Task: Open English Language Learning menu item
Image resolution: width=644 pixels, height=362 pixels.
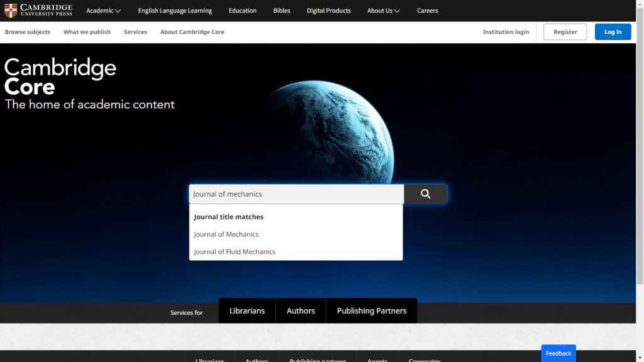Action: pyautogui.click(x=175, y=11)
